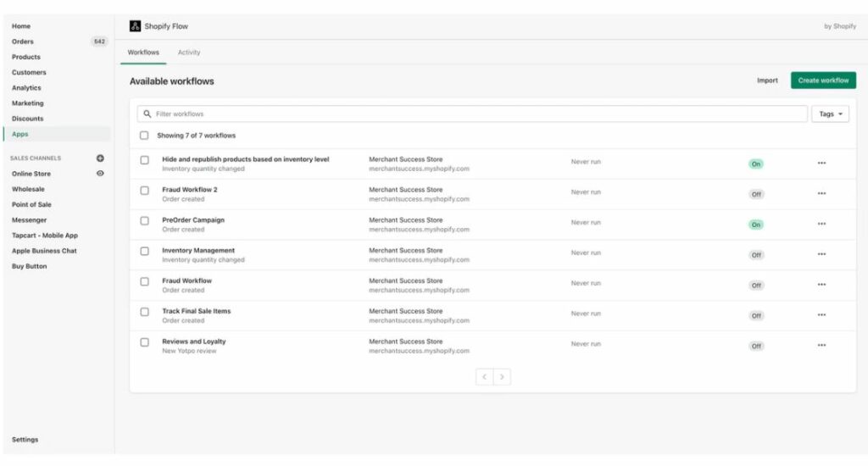The image size is (868, 466).
Task: Open Reviews and Loyalty workflow
Action: 194,342
